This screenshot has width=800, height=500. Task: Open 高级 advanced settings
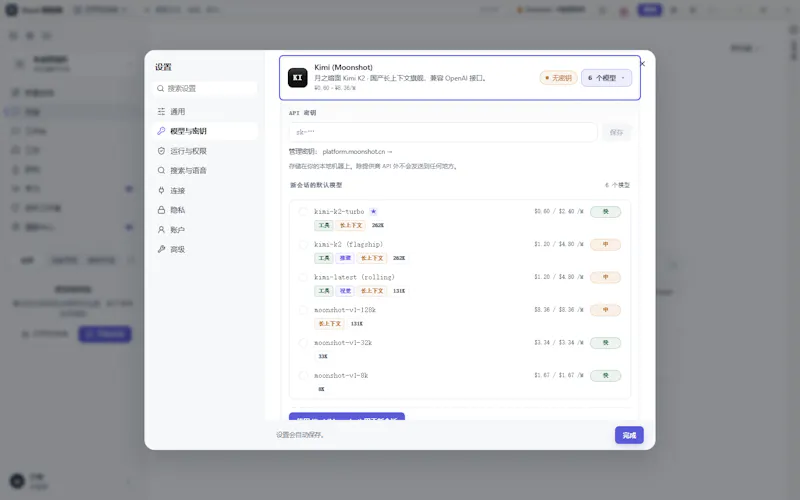click(x=205, y=249)
